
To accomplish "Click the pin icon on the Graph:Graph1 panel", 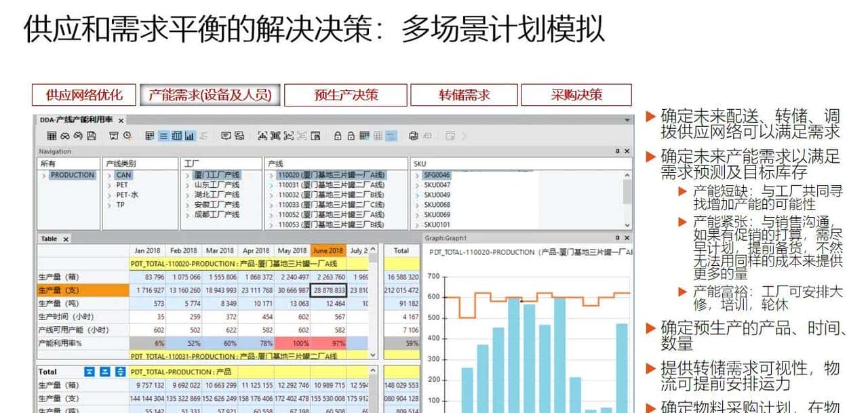I will pyautogui.click(x=618, y=238).
